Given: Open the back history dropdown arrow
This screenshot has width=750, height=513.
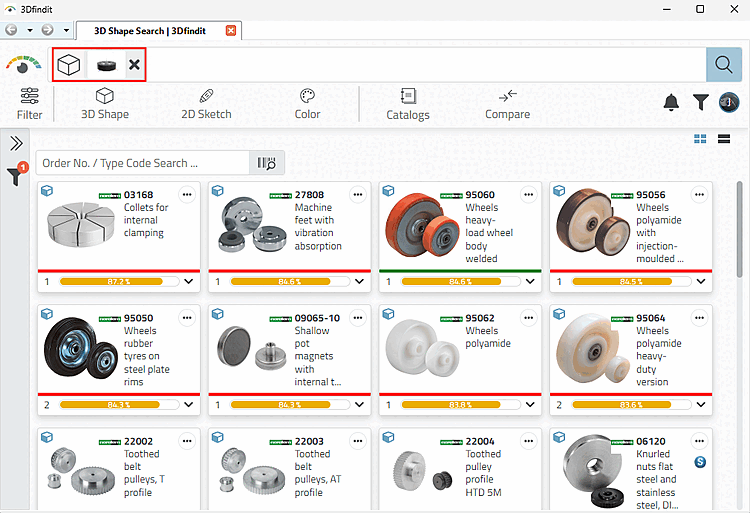Looking at the screenshot, I should click(30, 30).
